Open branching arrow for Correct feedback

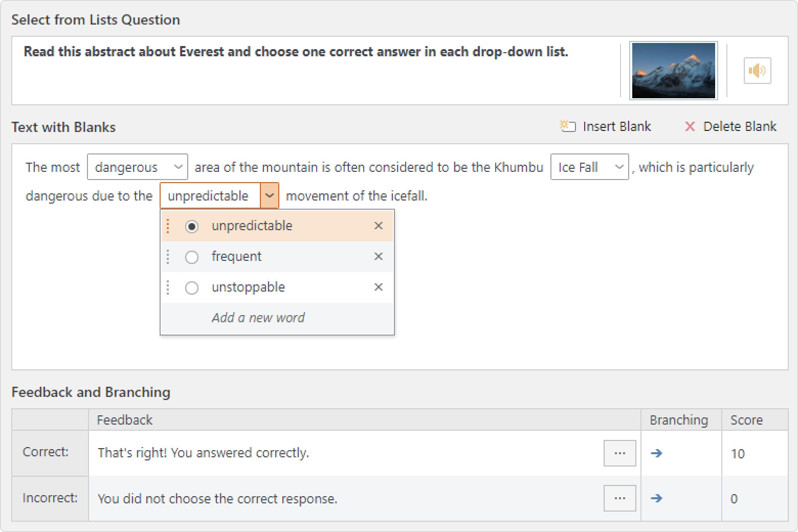(656, 453)
